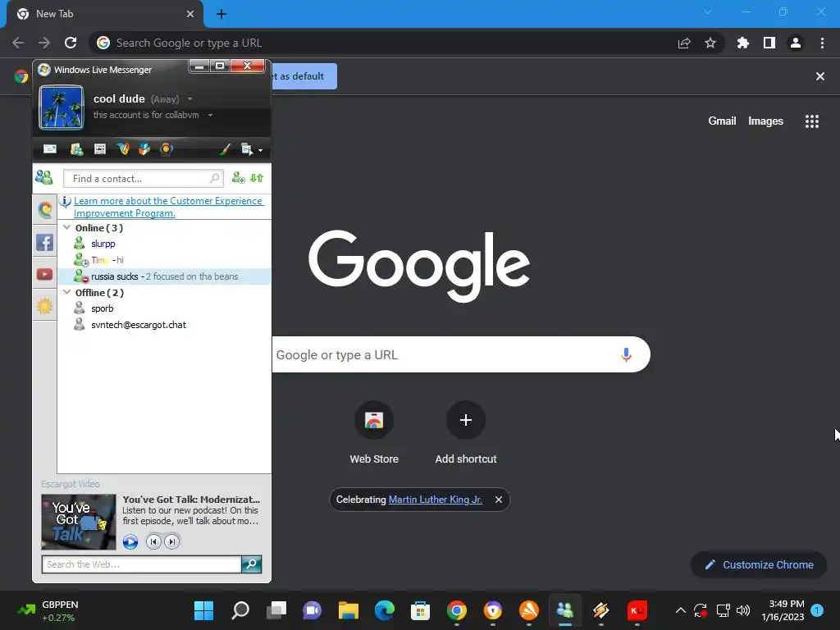Image resolution: width=840 pixels, height=630 pixels.
Task: Click the Find a contact search field
Action: [x=143, y=178]
